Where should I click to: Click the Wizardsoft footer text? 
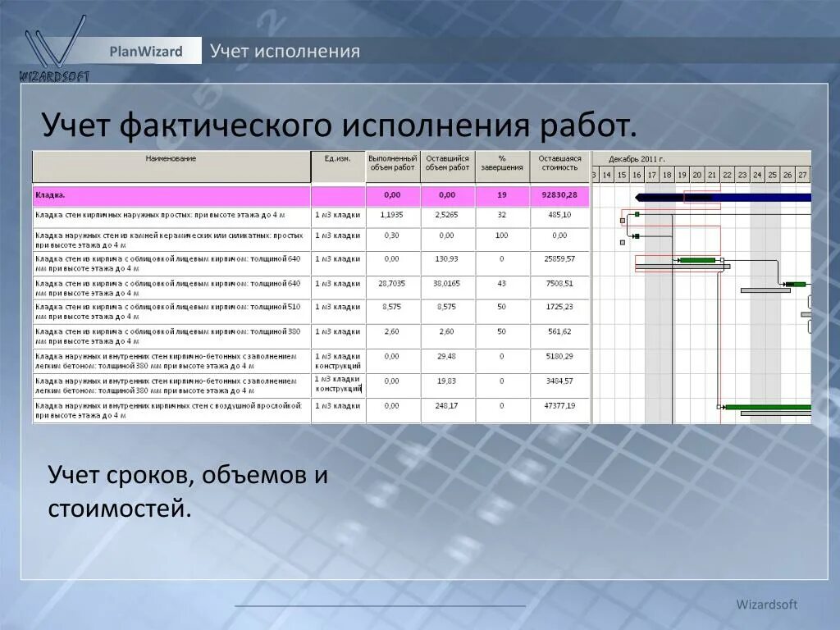coord(767,605)
